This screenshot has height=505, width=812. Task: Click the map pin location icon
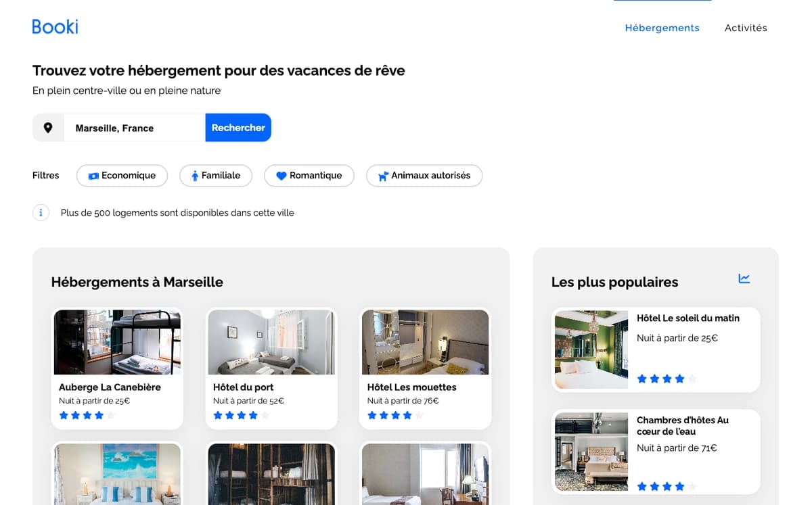click(x=48, y=128)
